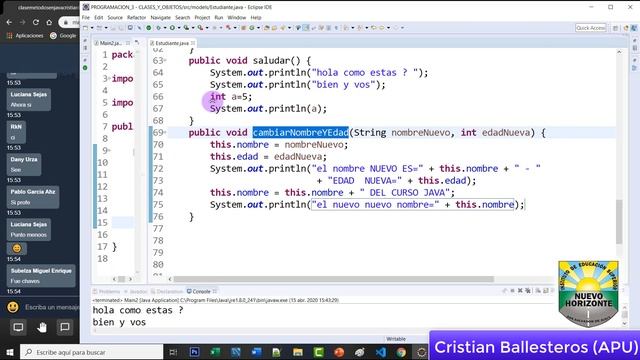Open Task View on the taskbar
640x360 pixels.
[173, 352]
